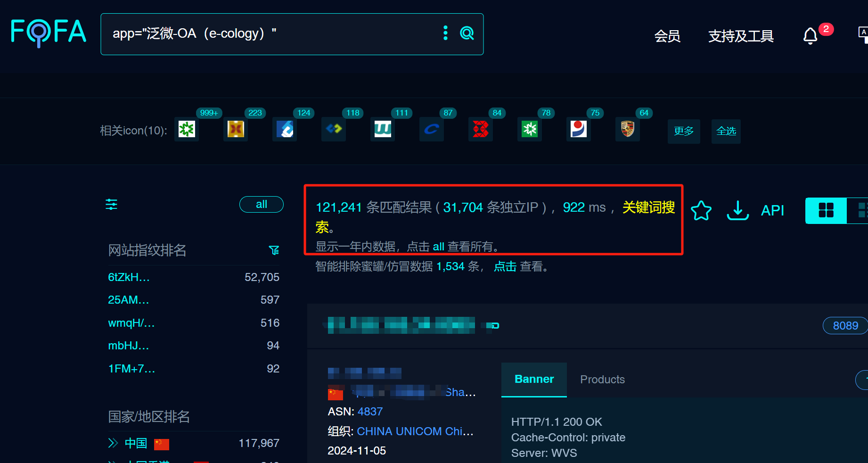Click the 全选 button to select all icons
Screen dimensions: 868x463
pos(726,131)
